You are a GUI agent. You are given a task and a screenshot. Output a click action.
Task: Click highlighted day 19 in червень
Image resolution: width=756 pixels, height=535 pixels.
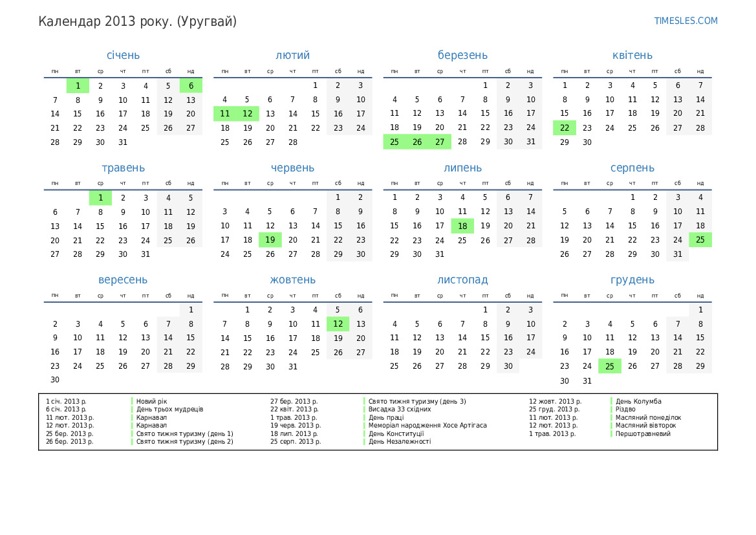coord(270,240)
